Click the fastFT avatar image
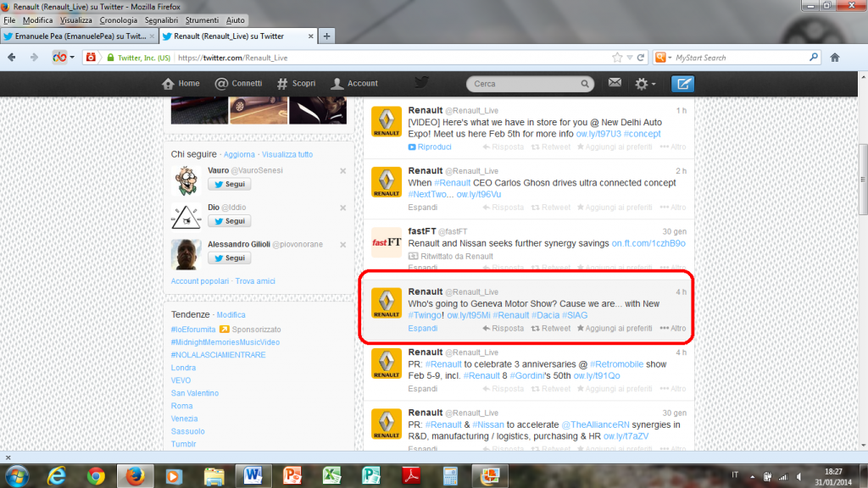 click(x=387, y=242)
